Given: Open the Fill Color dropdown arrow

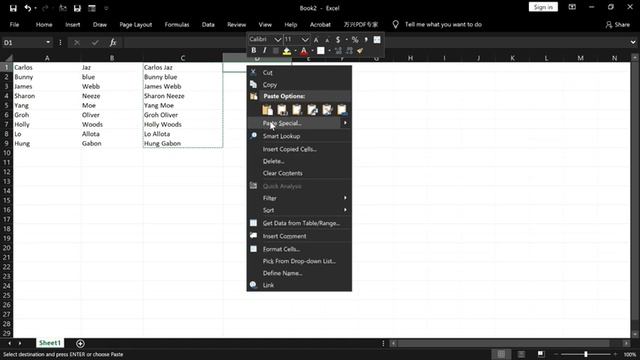Looking at the screenshot, I should point(295,51).
